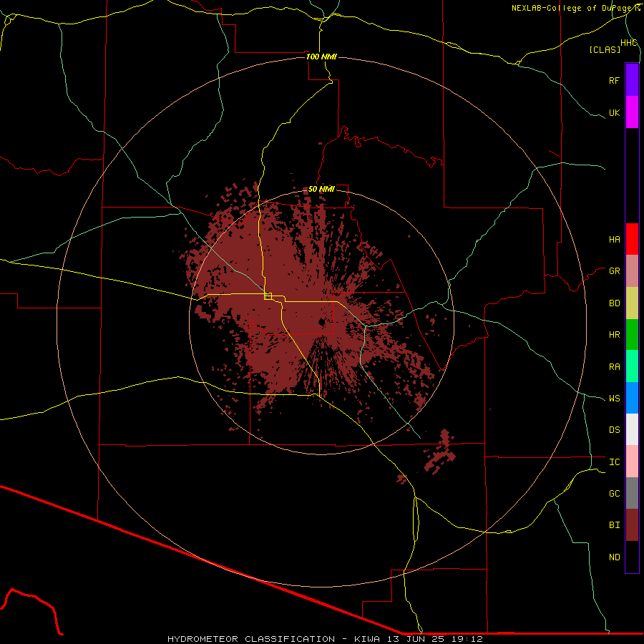Click the 19:12 timestamp
The height and width of the screenshot is (644, 644).
(x=469, y=639)
